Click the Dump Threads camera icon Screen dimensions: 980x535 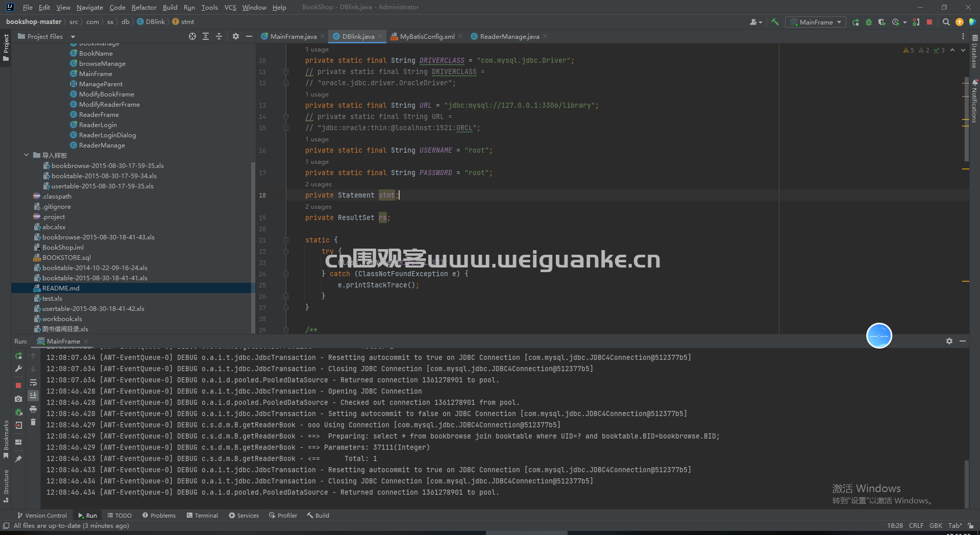(18, 399)
